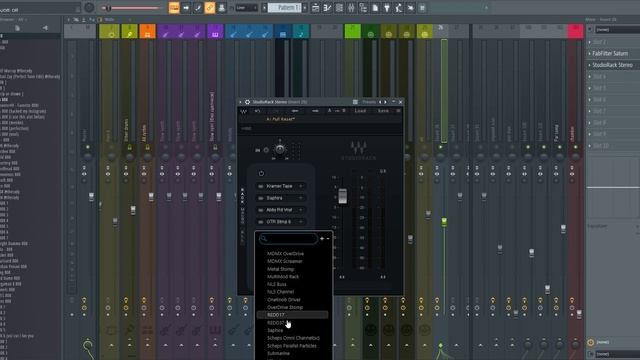
Task: Bypass the Abbey Rd Vinyl plugin slot
Action: pyautogui.click(x=261, y=210)
